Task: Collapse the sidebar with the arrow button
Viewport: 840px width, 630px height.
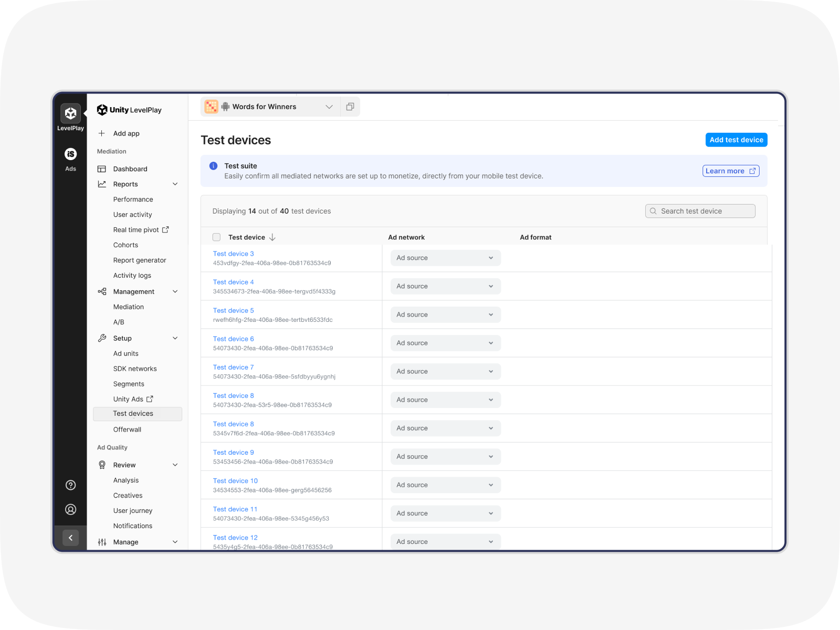Action: (70, 538)
